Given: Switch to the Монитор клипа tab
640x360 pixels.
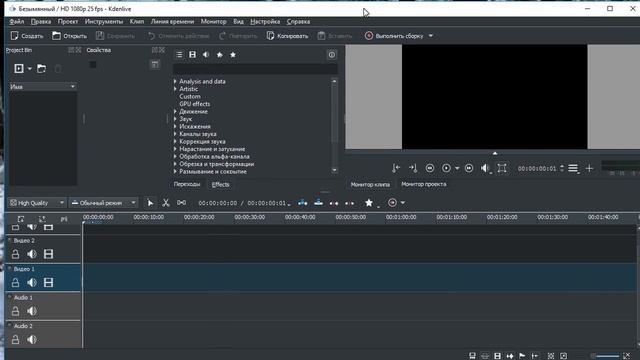Looking at the screenshot, I should [x=370, y=184].
